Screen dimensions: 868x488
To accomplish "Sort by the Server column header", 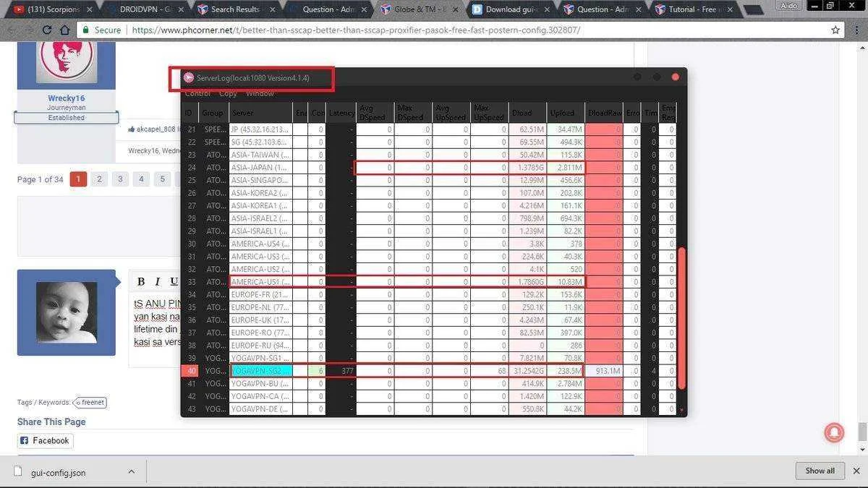I will [x=260, y=113].
